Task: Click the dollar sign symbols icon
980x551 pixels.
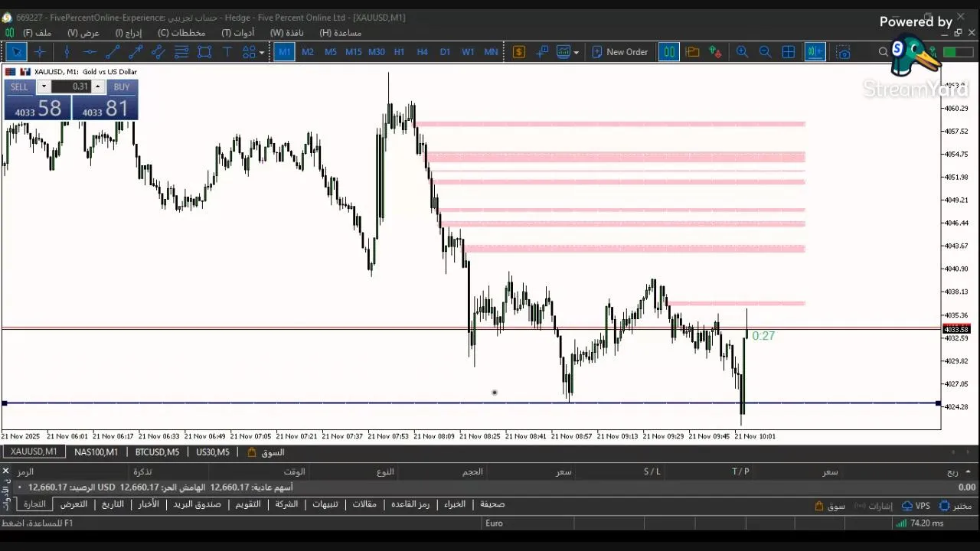Action: [x=519, y=52]
